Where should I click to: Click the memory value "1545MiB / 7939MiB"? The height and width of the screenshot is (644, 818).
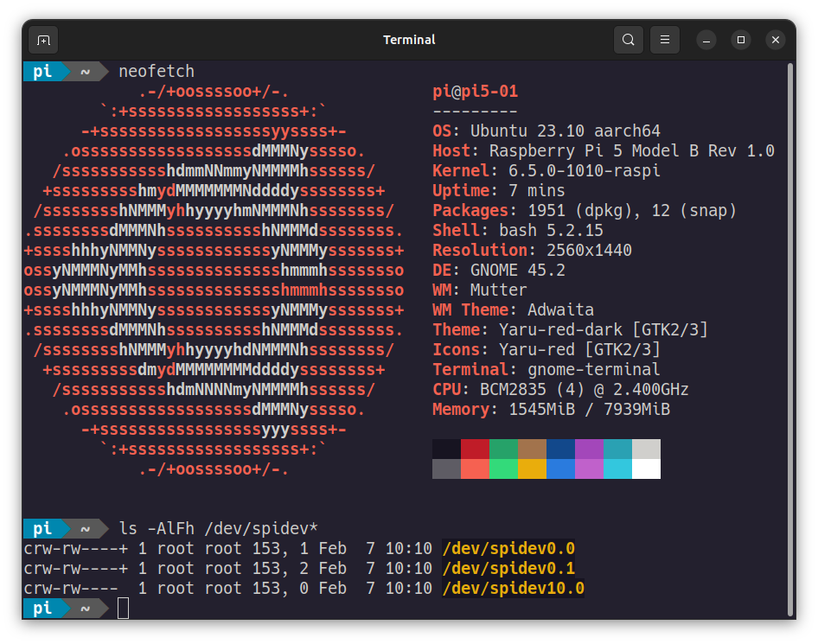(x=590, y=410)
